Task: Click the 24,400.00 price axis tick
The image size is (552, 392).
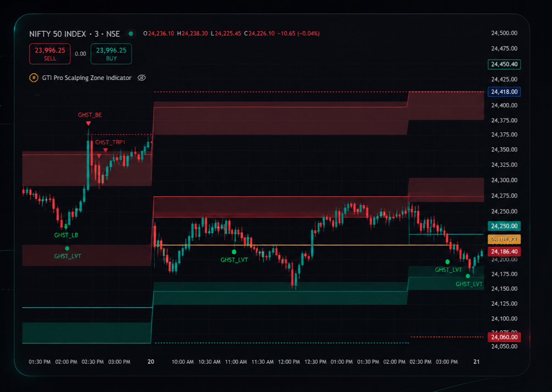Action: (504, 105)
